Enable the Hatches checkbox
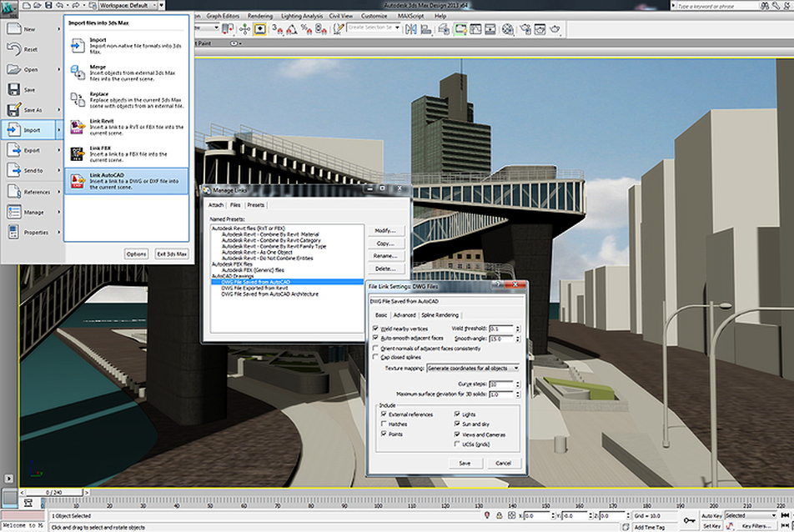Image resolution: width=794 pixels, height=532 pixels. 384,424
